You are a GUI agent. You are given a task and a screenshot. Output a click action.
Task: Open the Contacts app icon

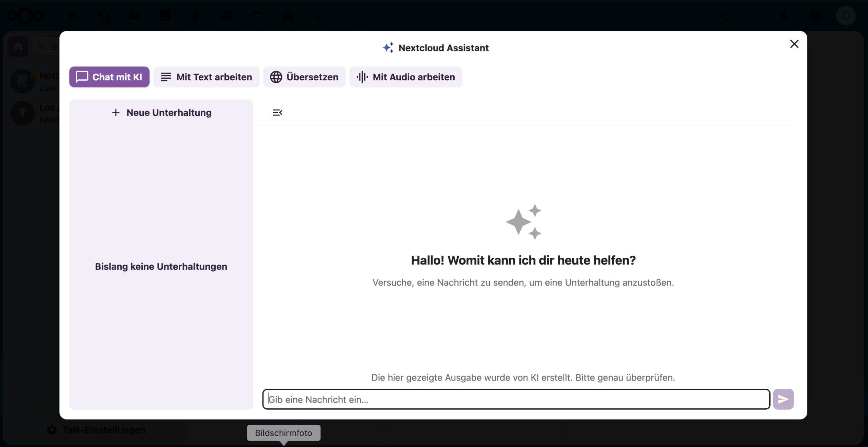coord(226,16)
